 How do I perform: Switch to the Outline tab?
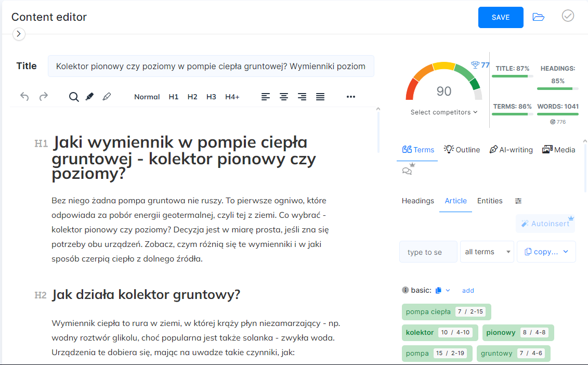pyautogui.click(x=462, y=150)
